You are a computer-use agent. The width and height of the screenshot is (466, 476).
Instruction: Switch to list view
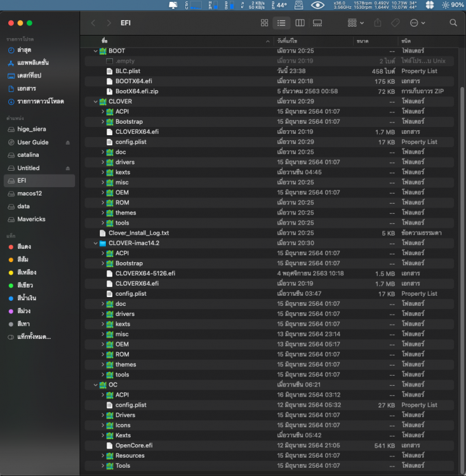point(281,23)
